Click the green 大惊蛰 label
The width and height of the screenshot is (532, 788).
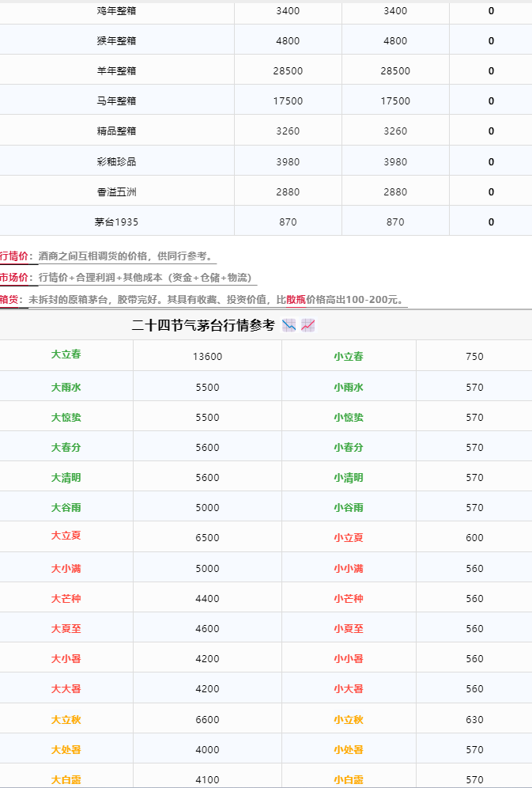(x=66, y=418)
